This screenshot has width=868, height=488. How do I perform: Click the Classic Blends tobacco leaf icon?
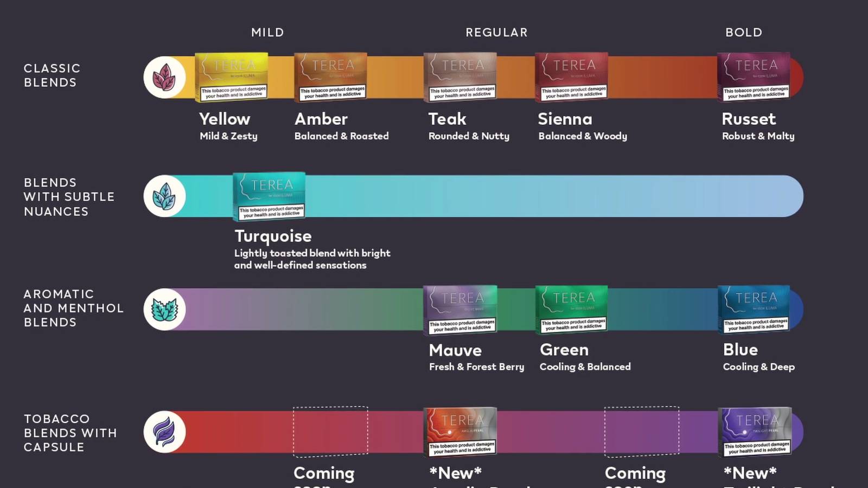pyautogui.click(x=164, y=77)
